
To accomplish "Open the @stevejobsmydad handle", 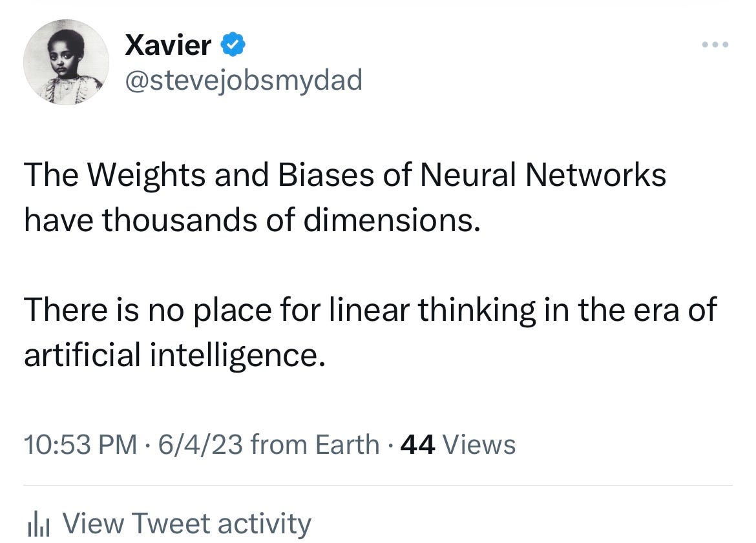I will 244,80.
